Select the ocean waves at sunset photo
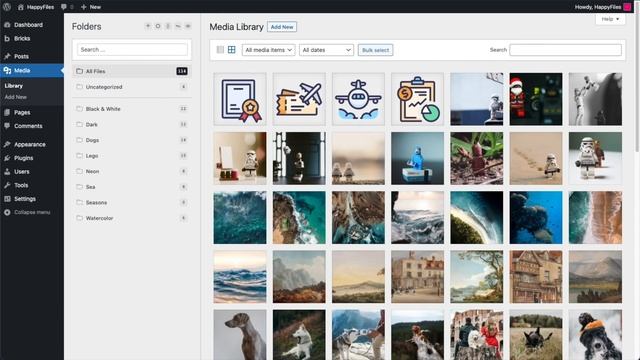This screenshot has width=640, height=360. [x=240, y=277]
